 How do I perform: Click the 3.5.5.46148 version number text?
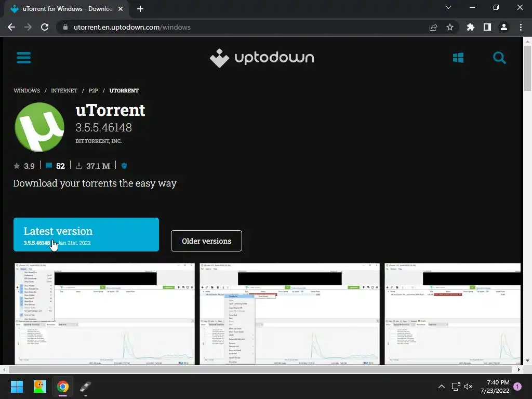coord(103,128)
